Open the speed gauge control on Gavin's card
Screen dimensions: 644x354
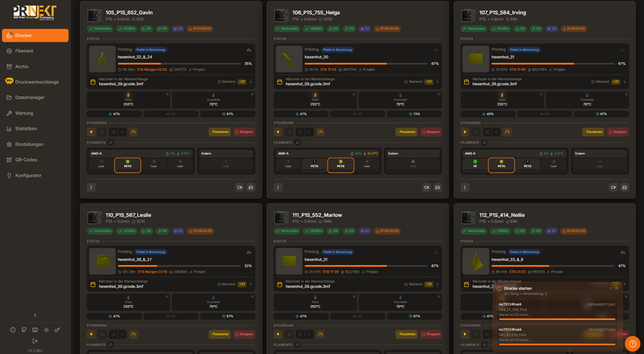[x=133, y=132]
